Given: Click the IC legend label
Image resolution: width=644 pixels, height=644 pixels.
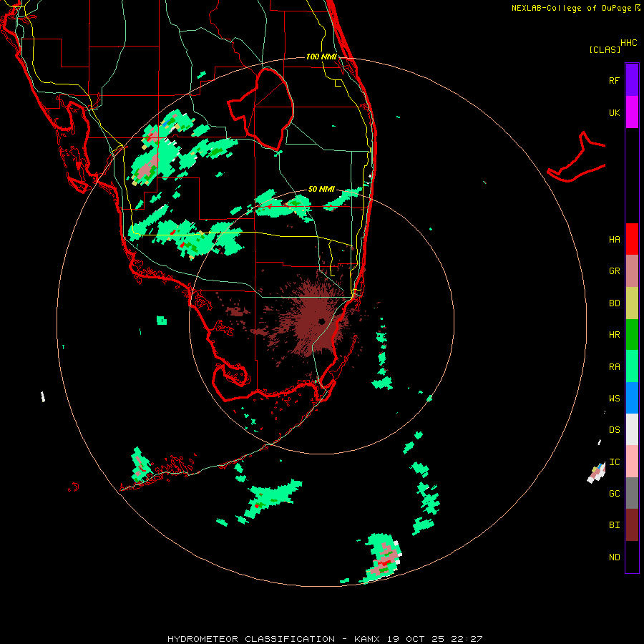Looking at the screenshot, I should pos(614,462).
